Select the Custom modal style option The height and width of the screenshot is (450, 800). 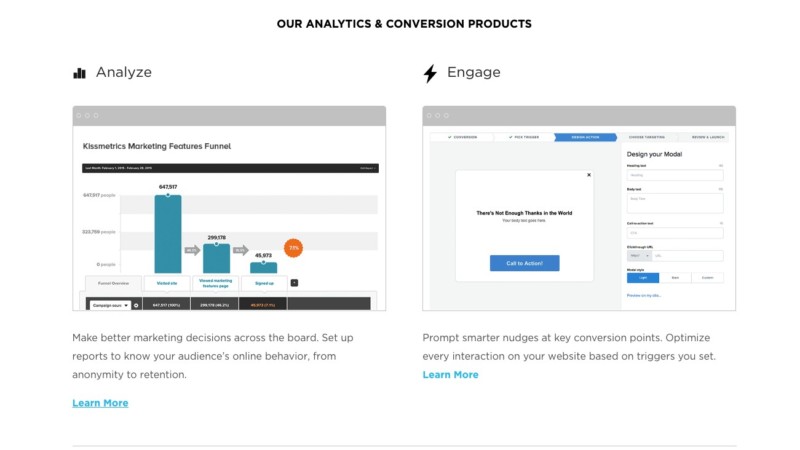click(x=707, y=277)
